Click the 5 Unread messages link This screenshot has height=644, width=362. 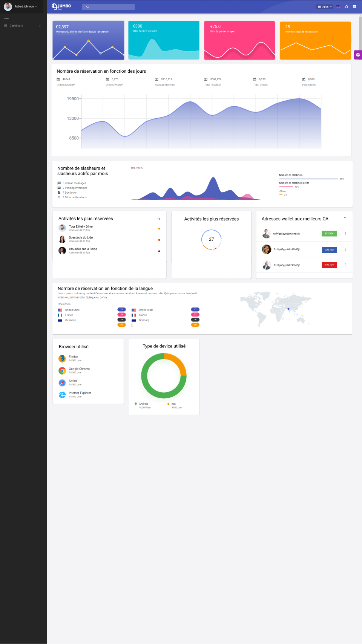pos(74,183)
